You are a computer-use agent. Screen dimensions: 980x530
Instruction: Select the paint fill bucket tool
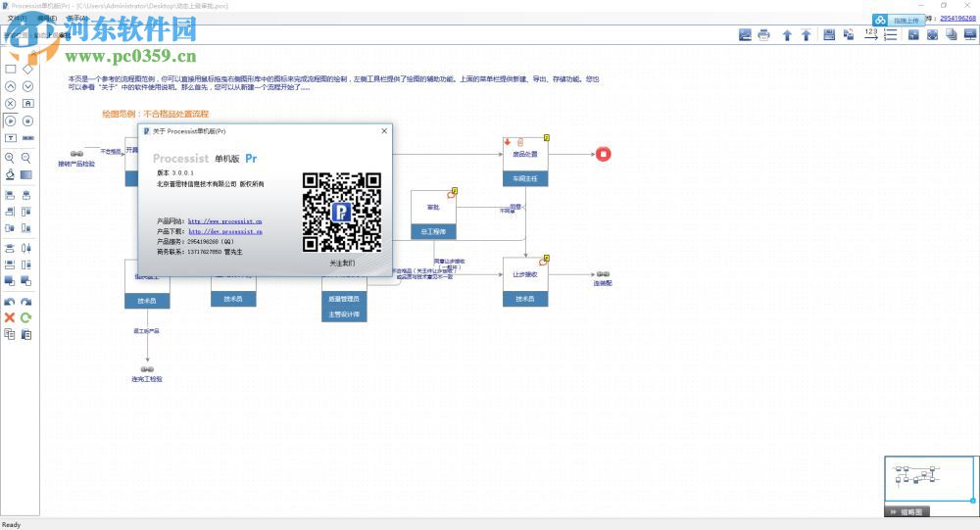tap(10, 175)
